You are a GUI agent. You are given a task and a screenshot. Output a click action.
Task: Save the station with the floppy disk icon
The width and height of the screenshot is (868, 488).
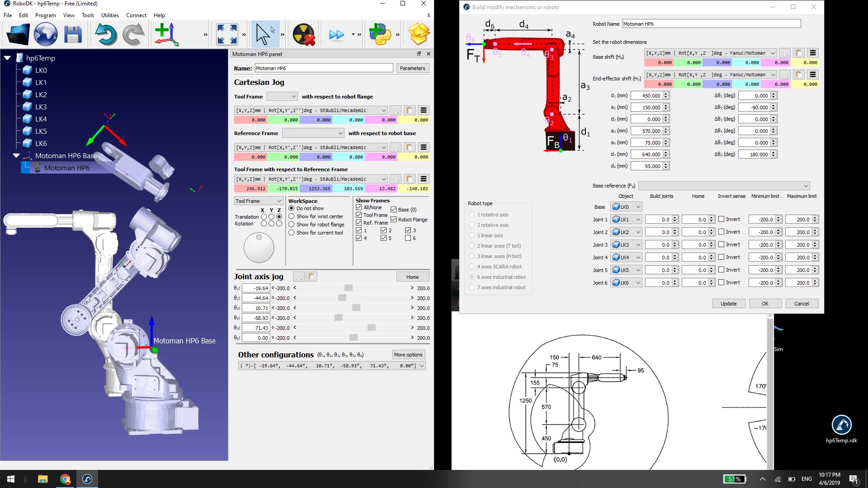[x=73, y=34]
